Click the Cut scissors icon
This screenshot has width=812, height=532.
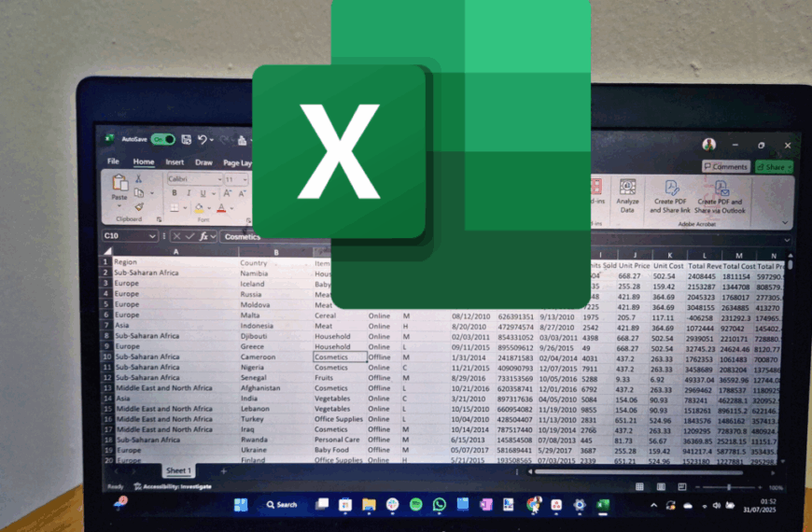pyautogui.click(x=138, y=178)
